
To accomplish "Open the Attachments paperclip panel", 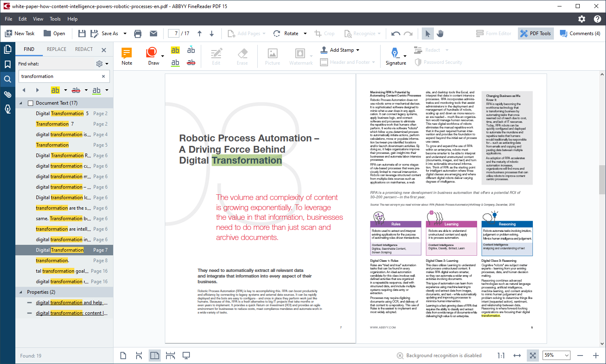I will 8,94.
